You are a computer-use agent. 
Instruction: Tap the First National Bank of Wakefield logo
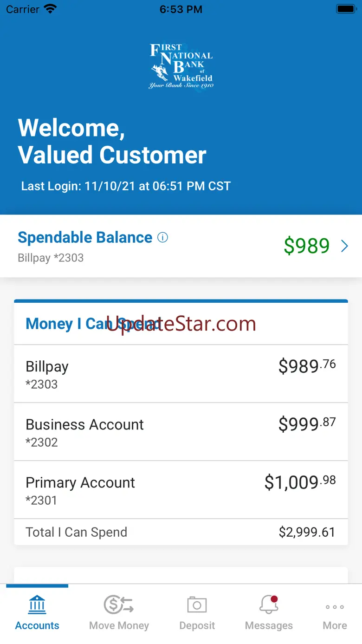point(181,66)
